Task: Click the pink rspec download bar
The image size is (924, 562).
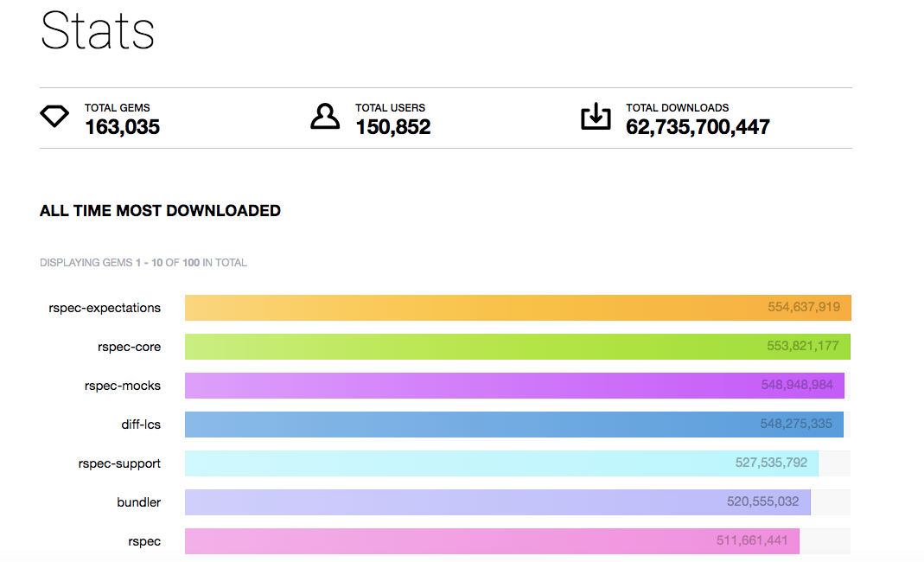Action: (492, 541)
